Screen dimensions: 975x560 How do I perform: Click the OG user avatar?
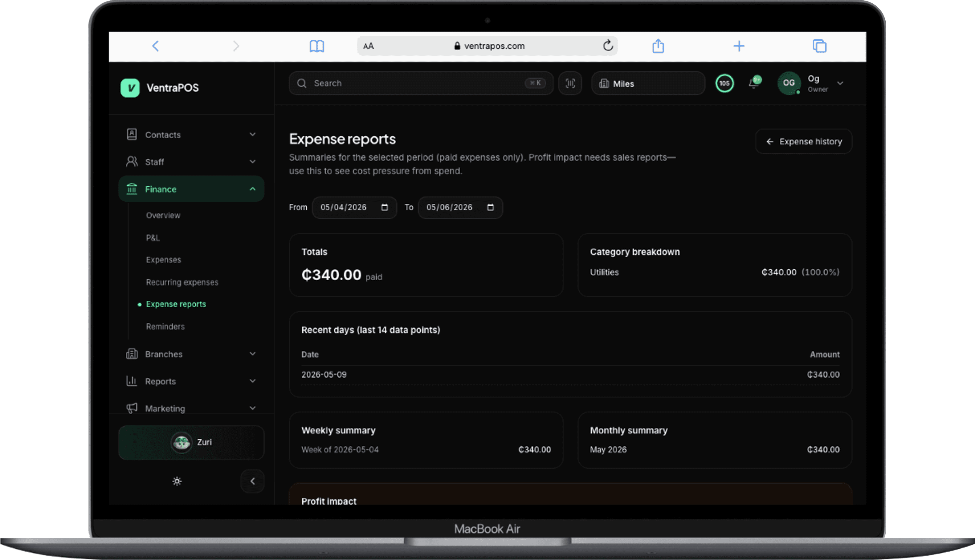[x=789, y=83]
